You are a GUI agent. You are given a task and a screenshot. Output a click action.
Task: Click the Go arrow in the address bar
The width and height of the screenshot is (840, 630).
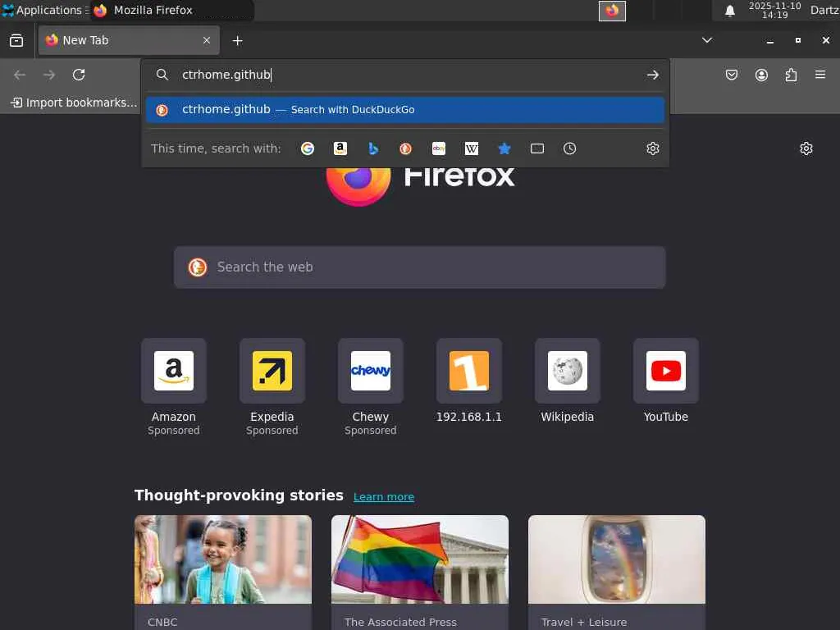coord(652,75)
